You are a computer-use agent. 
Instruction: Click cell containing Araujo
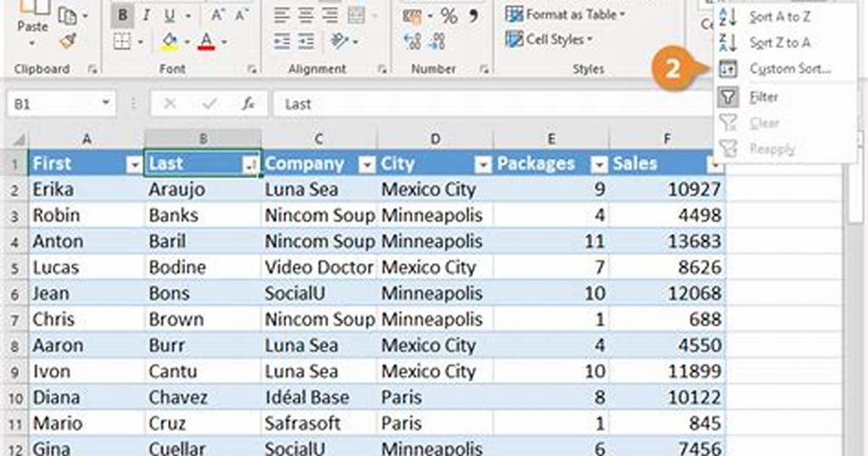pyautogui.click(x=203, y=190)
